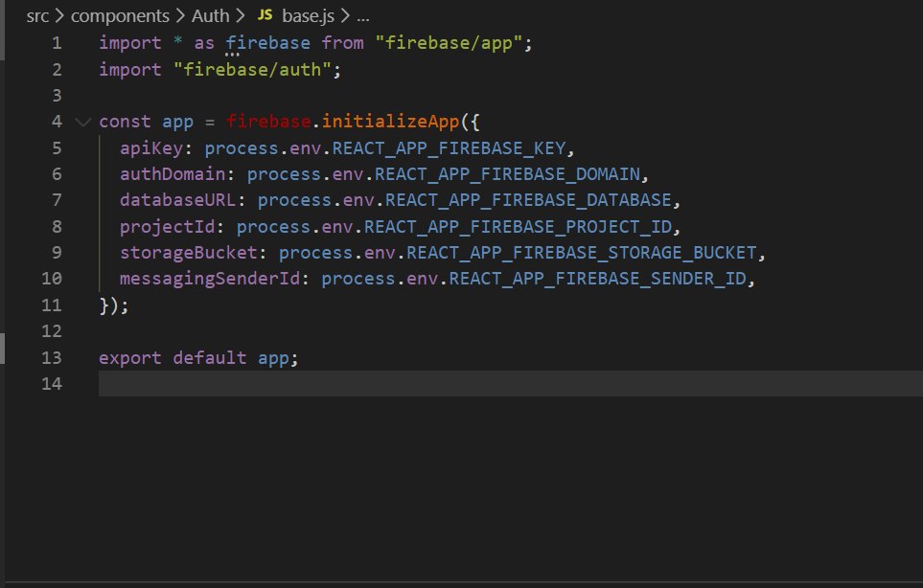The width and height of the screenshot is (923, 588).
Task: Click 'REACT_APP_FIREBASE_KEY' on line 5
Action: click(x=450, y=148)
